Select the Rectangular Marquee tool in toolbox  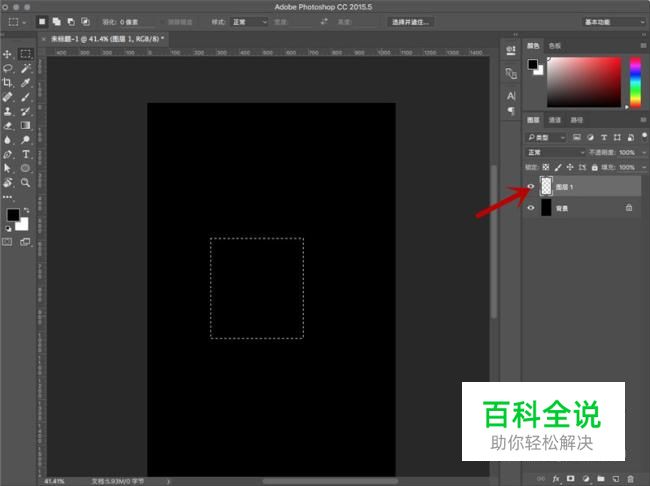[25, 54]
